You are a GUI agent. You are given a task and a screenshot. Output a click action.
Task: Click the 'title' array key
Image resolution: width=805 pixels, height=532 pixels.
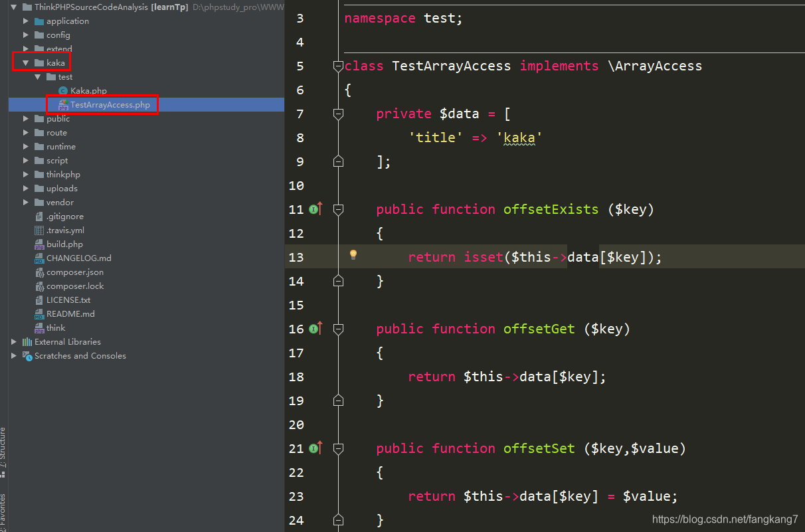pos(436,137)
